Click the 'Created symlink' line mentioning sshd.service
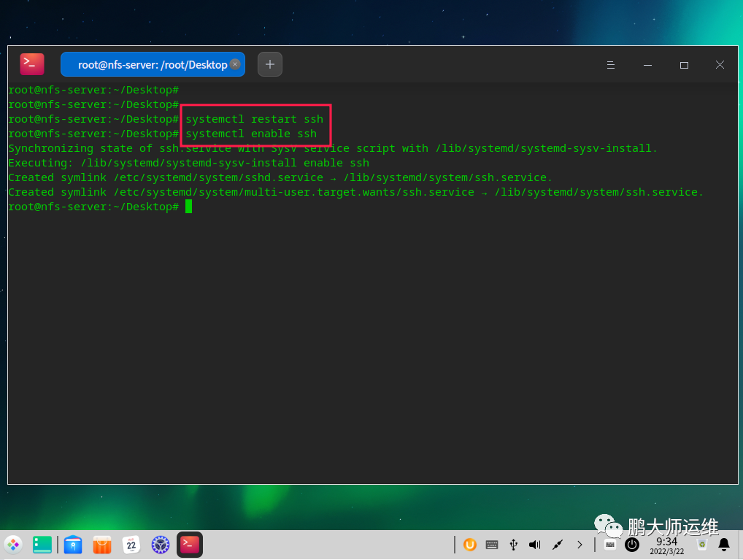Viewport: 743px width, 560px height. click(x=280, y=178)
